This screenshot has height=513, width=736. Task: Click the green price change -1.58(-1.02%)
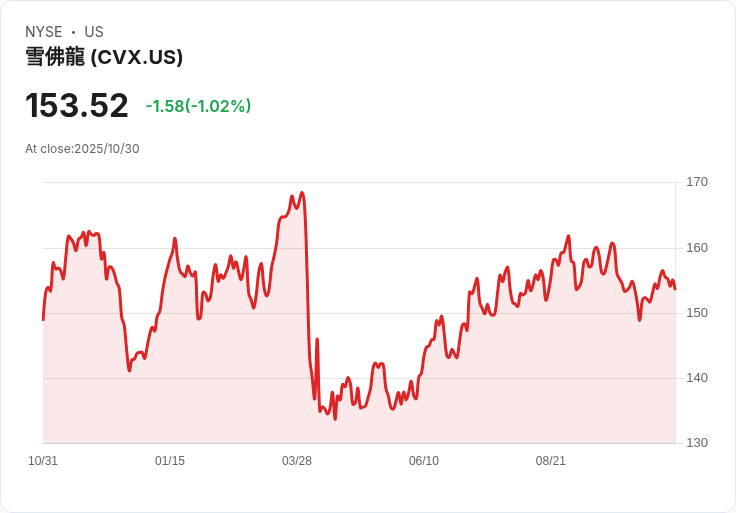click(198, 106)
